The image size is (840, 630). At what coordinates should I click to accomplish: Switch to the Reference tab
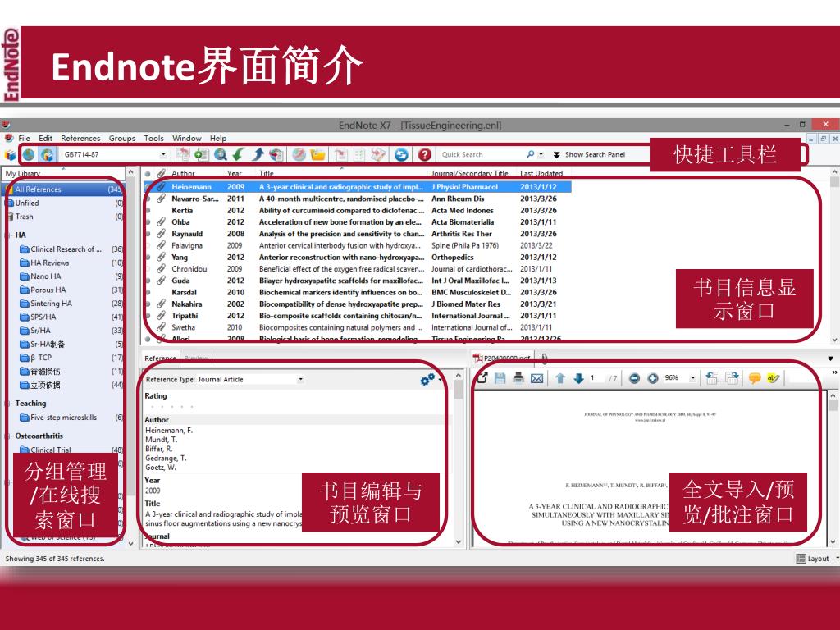click(160, 358)
